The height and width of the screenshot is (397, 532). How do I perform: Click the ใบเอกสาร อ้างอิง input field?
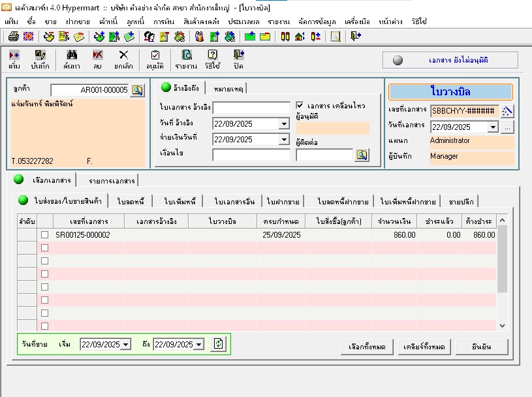pos(251,108)
